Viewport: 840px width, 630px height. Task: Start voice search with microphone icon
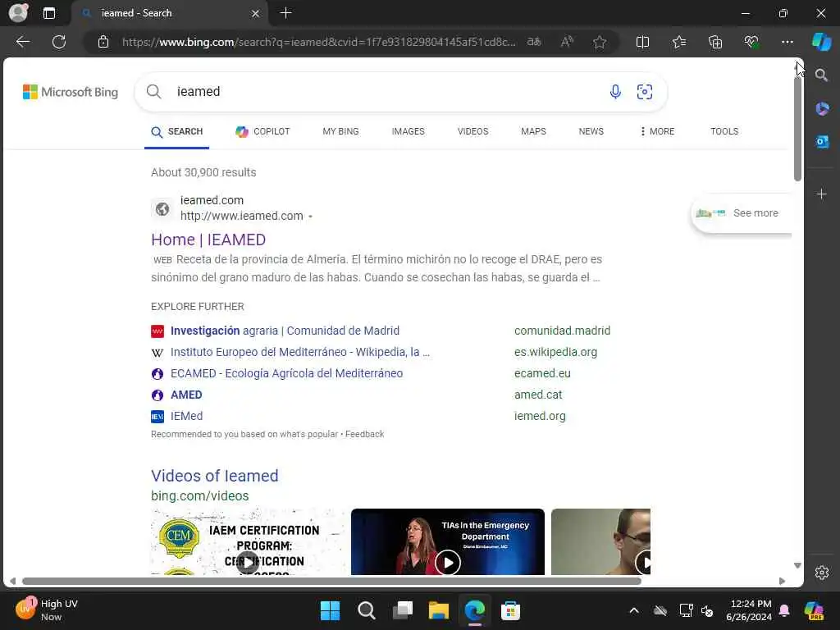point(615,92)
